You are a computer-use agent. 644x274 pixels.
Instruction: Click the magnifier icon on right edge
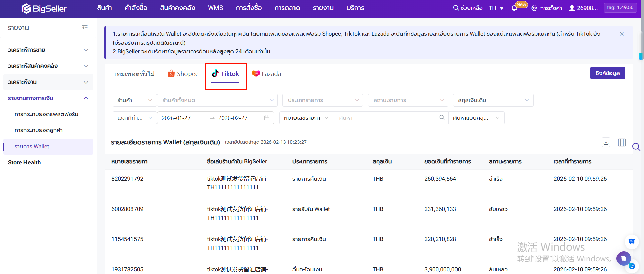tap(636, 147)
